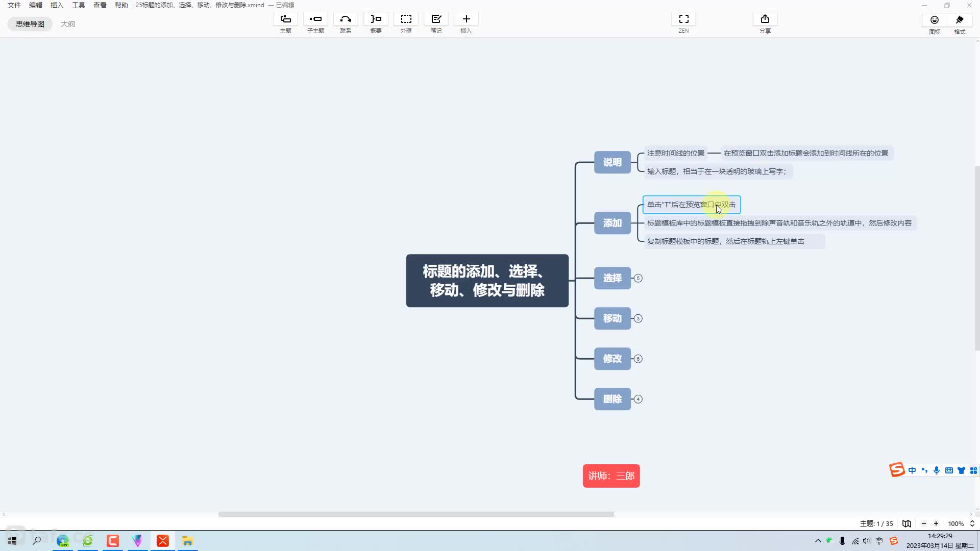Click the 主题 (Topic) toolbar icon
This screenshot has width=980, height=551.
pos(285,19)
